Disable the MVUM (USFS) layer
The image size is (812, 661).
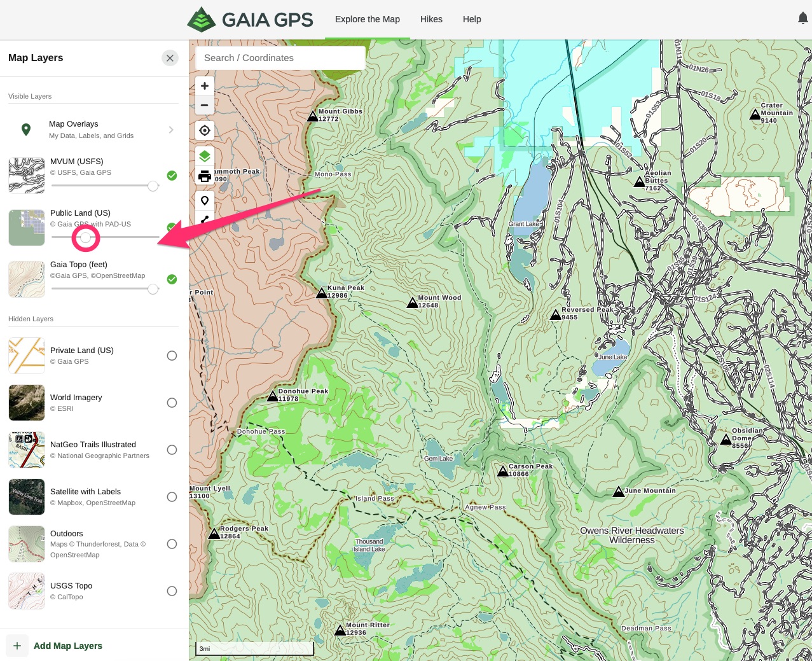pyautogui.click(x=172, y=176)
